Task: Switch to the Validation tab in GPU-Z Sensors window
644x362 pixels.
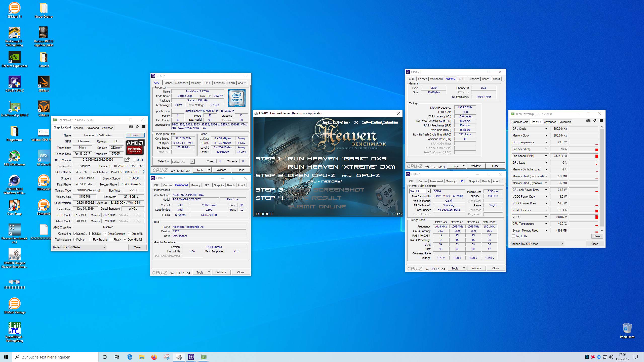Action: pos(565,122)
